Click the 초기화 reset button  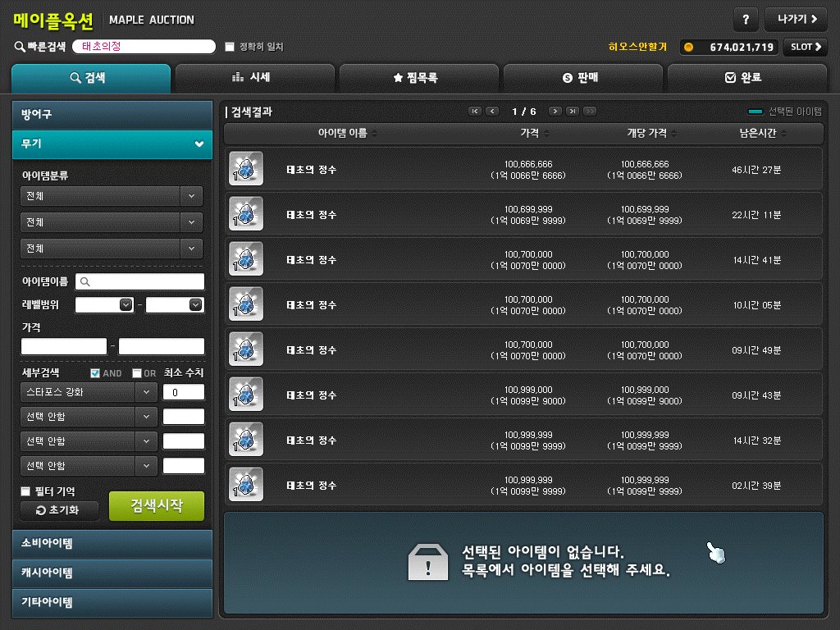coord(59,510)
